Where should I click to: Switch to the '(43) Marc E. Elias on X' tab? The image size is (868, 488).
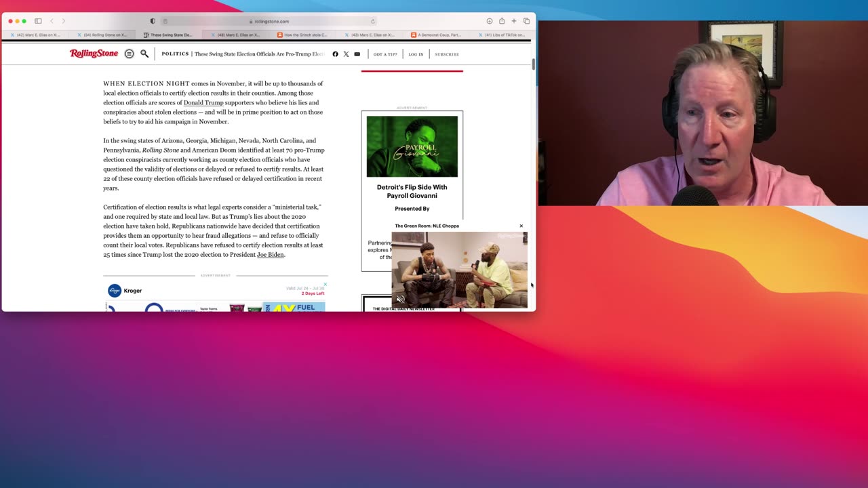(370, 35)
